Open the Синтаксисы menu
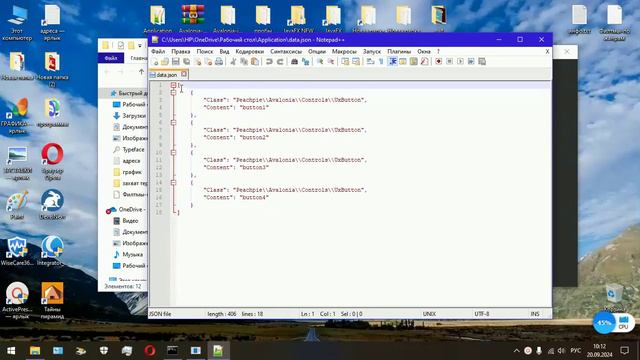 (286, 51)
